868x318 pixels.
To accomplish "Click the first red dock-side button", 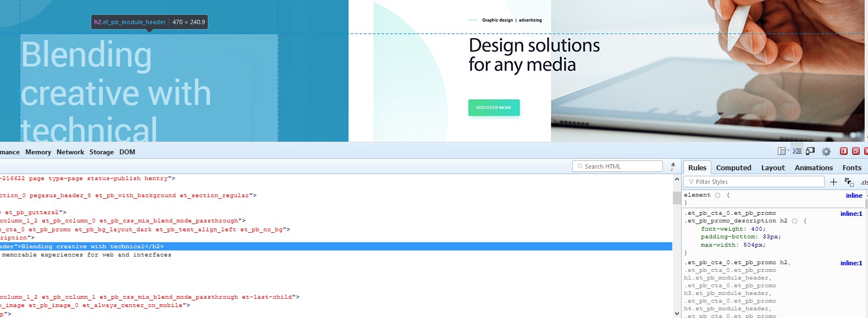I will 843,152.
